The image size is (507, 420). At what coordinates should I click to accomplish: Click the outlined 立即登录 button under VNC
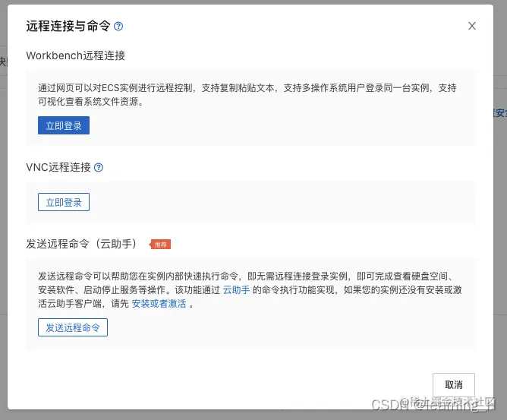tap(64, 202)
